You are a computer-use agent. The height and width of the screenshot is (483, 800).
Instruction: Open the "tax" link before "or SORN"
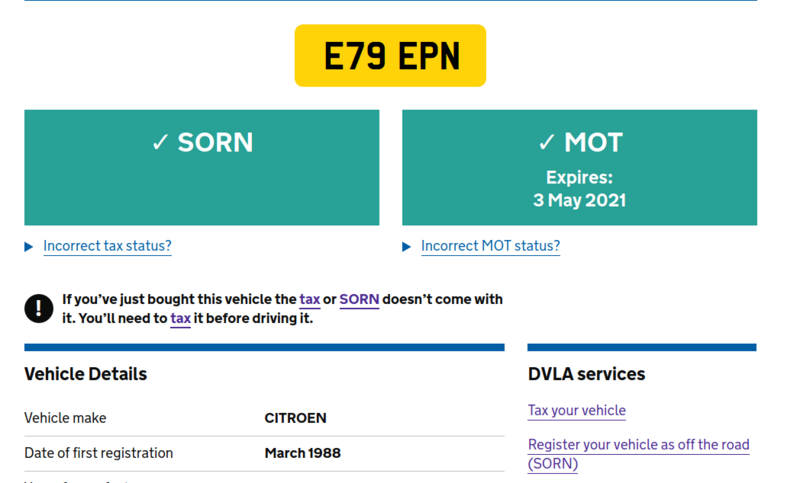point(310,299)
